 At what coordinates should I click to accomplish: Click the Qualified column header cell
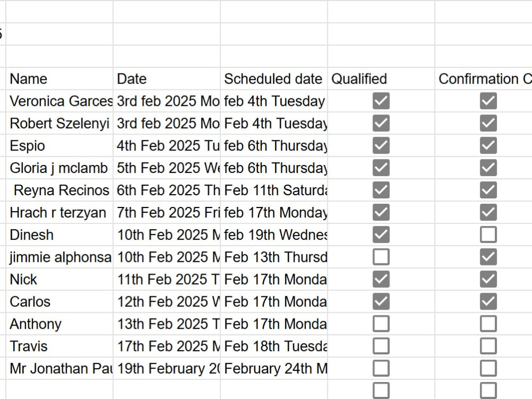coord(381,79)
